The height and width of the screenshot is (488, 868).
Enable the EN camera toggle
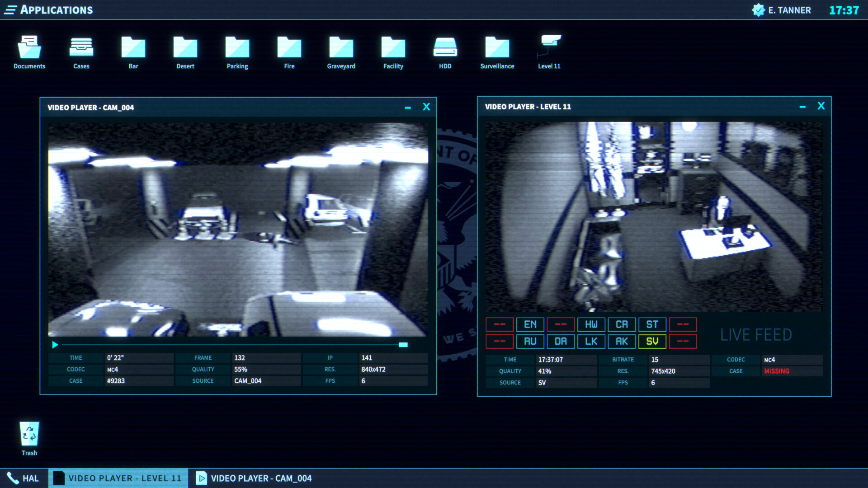coord(530,324)
